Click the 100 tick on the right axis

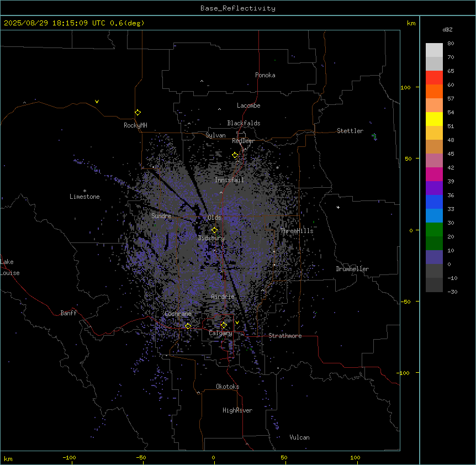[405, 87]
